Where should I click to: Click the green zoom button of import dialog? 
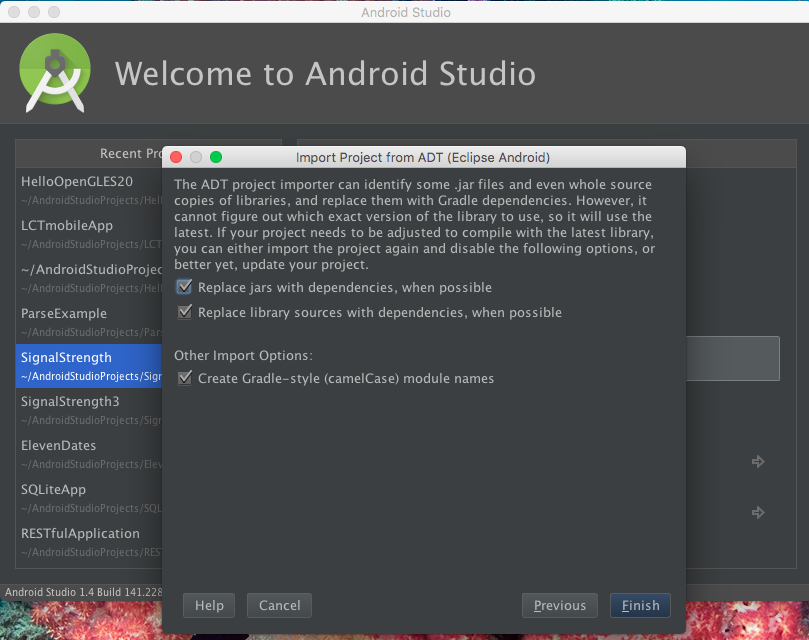pyautogui.click(x=216, y=157)
